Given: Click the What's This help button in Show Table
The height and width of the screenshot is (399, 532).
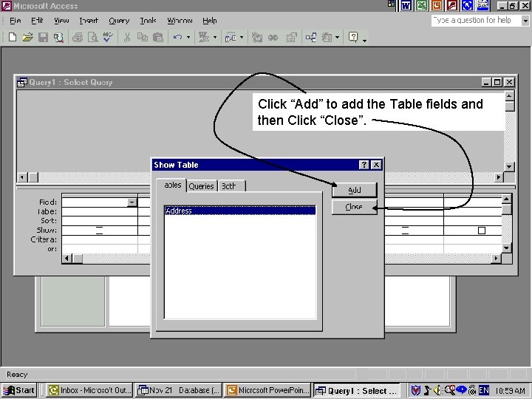Looking at the screenshot, I should [364, 165].
